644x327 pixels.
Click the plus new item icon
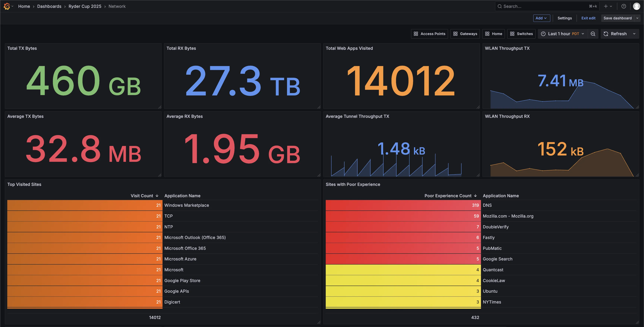pyautogui.click(x=606, y=6)
